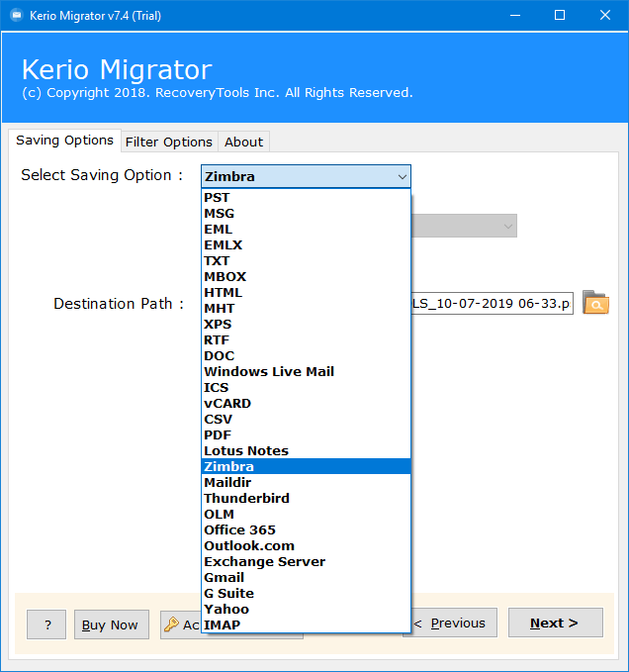Choose PST from the saving list
This screenshot has width=629, height=672.
tap(306, 198)
